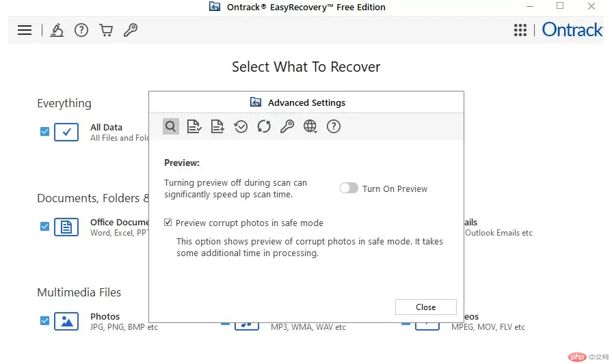Click the Turn On Preview label
Image resolution: width=612 pixels, height=364 pixels.
(x=395, y=188)
